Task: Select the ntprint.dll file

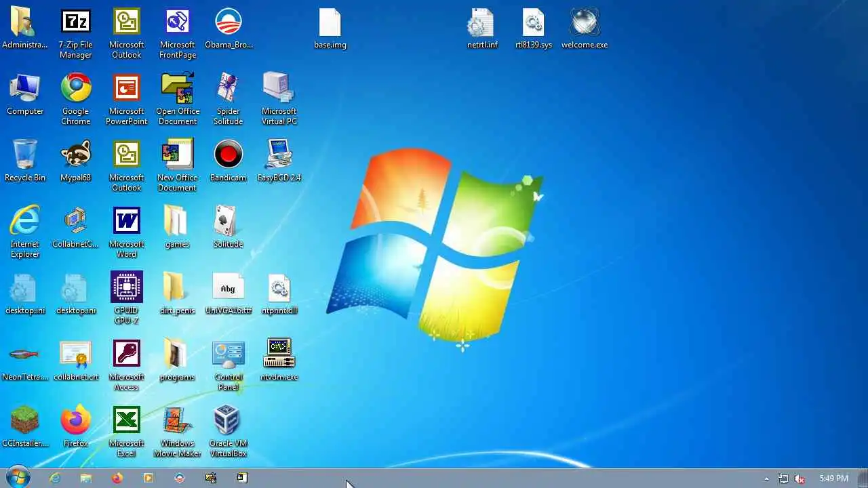Action: tap(279, 294)
